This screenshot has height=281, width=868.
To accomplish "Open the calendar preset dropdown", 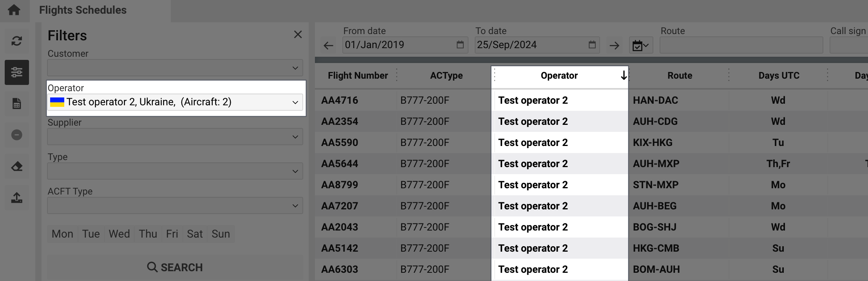I will 641,45.
